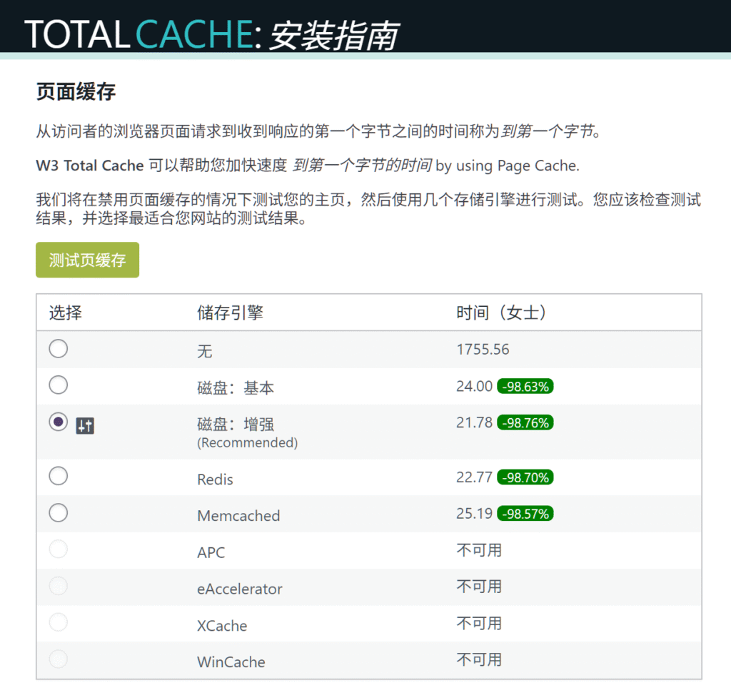
Task: Click the eAccelerator radio button
Action: click(59, 586)
